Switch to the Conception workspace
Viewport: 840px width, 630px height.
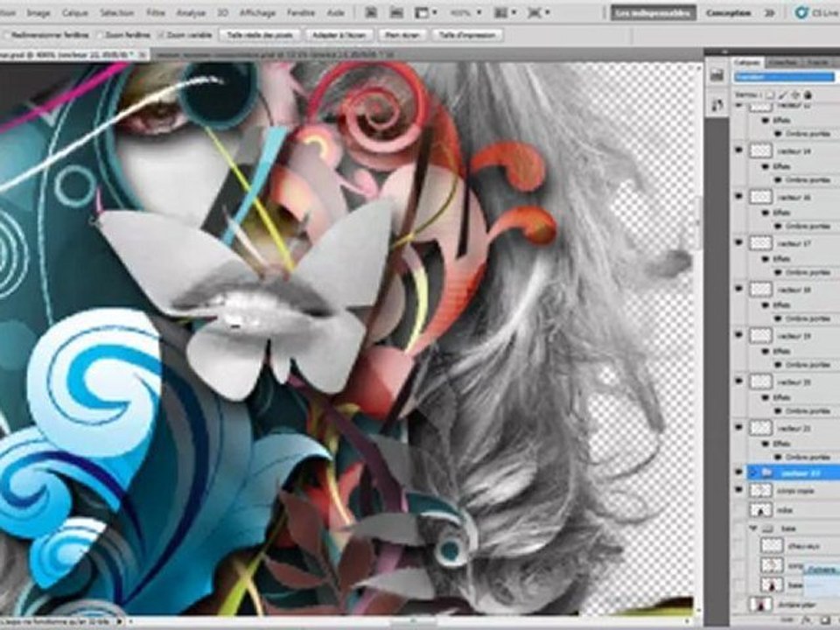tap(727, 13)
